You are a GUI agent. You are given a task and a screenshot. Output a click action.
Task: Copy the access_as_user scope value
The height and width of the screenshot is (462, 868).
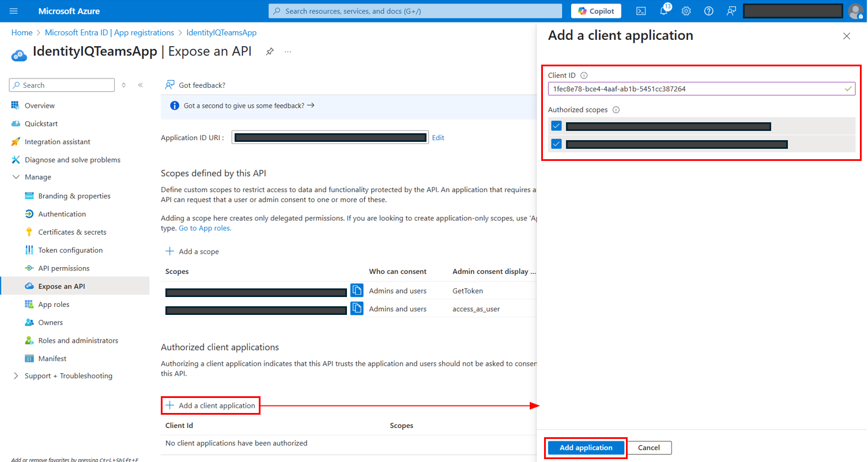(x=357, y=308)
